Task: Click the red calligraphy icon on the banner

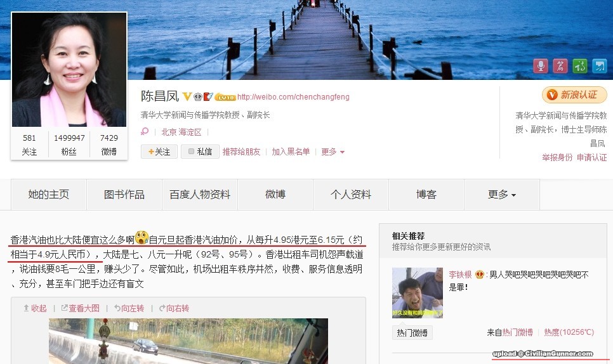Action: point(560,66)
